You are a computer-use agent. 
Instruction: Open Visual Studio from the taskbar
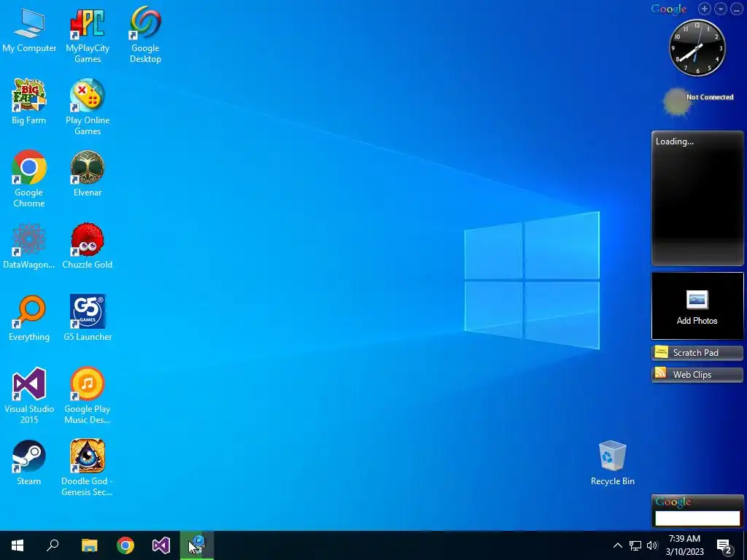[x=161, y=545]
